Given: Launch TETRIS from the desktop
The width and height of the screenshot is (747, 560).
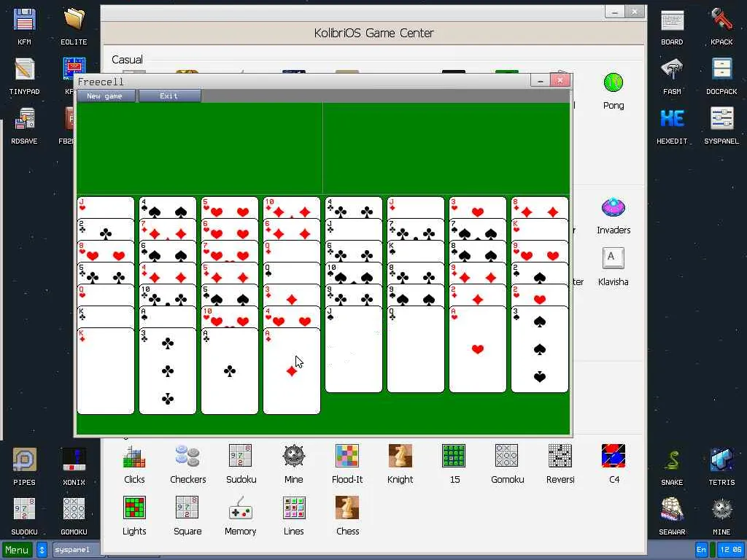Looking at the screenshot, I should click(721, 467).
